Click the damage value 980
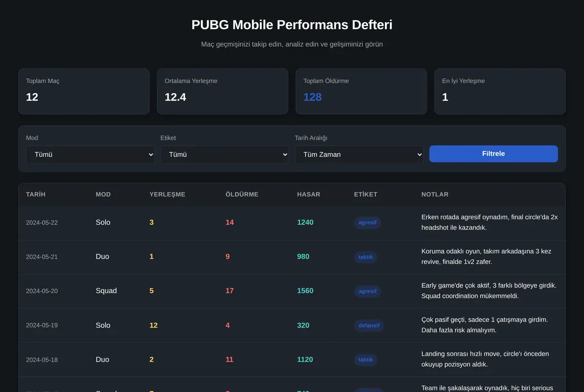The height and width of the screenshot is (392, 584). [x=303, y=256]
